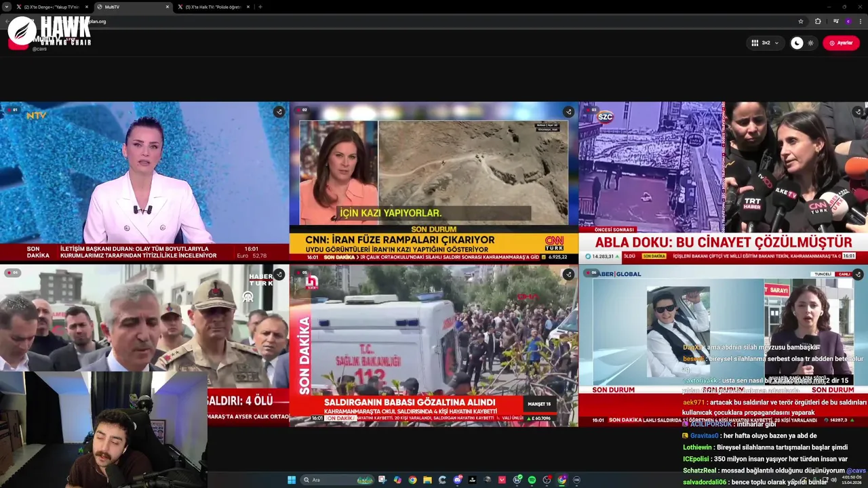Image resolution: width=868 pixels, height=488 pixels.
Task: Open Chrome from the taskbar
Action: point(412,480)
